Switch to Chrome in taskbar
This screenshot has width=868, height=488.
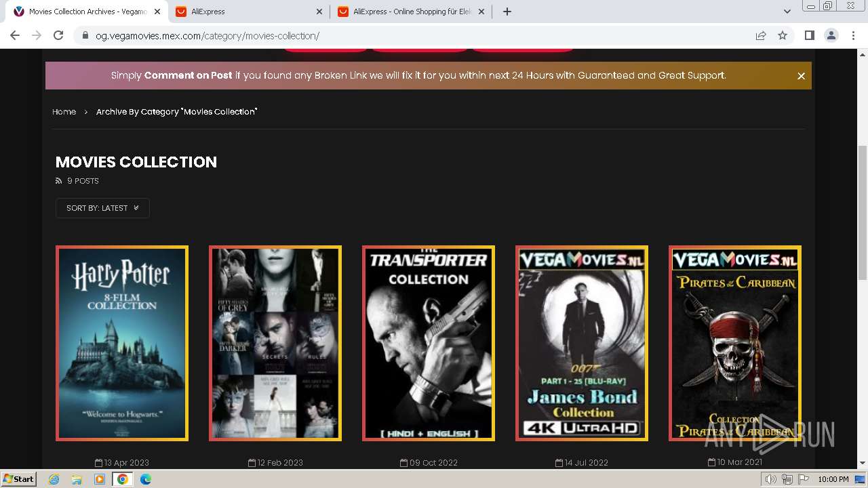(x=123, y=479)
